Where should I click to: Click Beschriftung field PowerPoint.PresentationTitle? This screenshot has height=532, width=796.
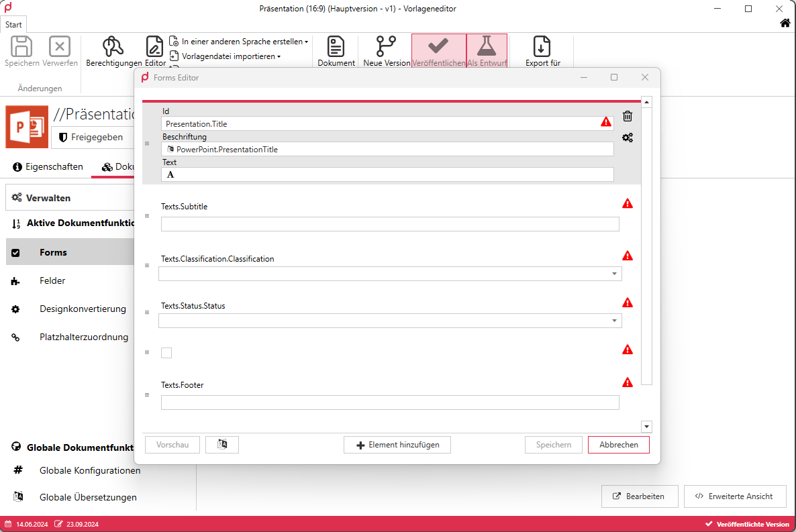[x=387, y=149]
